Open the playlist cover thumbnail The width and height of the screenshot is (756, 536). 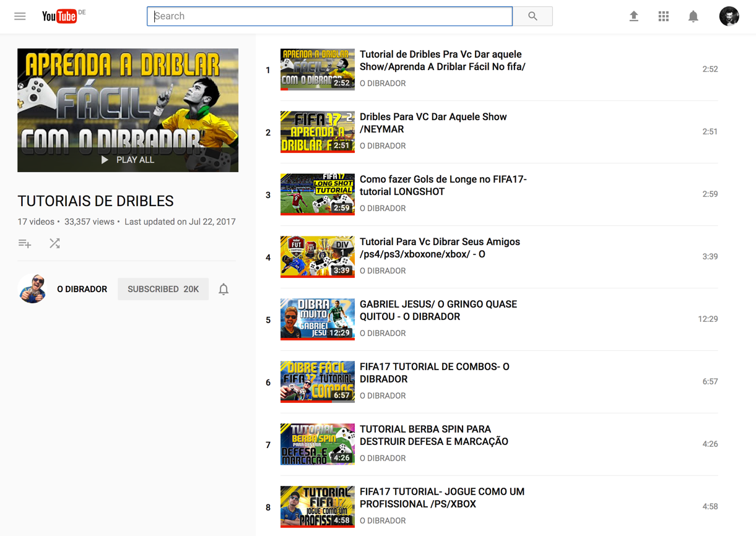(x=128, y=110)
